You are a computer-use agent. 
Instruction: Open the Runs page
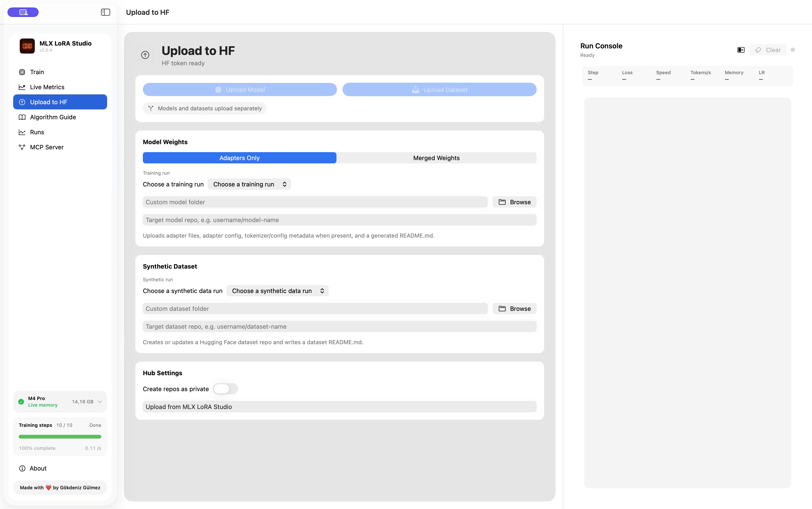[60, 132]
